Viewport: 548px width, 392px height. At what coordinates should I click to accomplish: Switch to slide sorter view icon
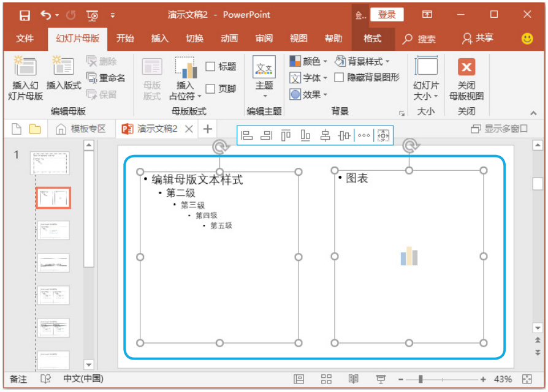pyautogui.click(x=327, y=379)
